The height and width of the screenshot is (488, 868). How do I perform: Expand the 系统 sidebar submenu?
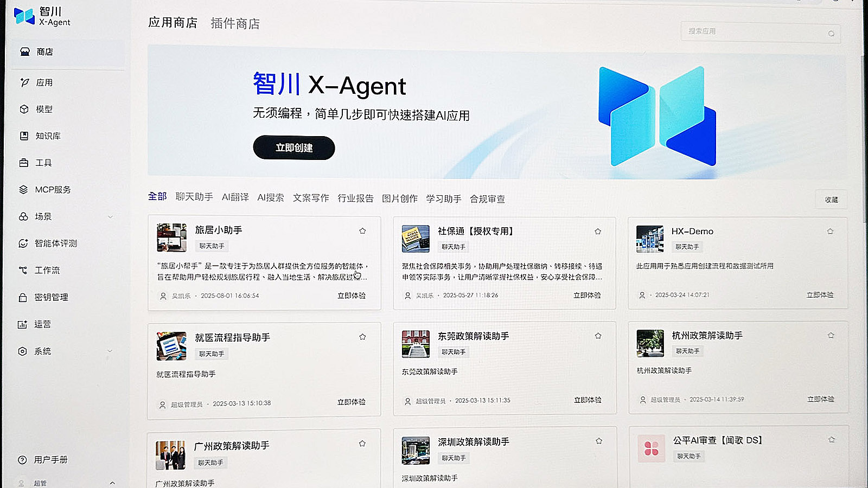[x=110, y=351]
